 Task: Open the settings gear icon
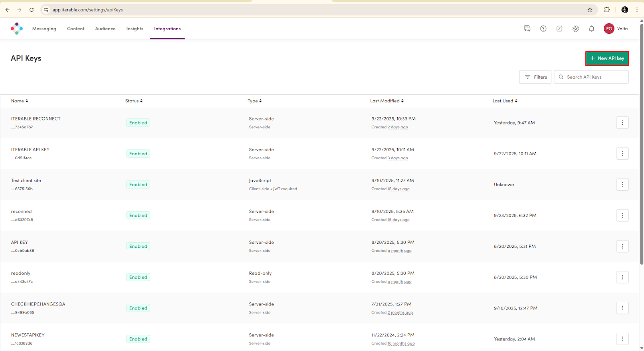576,29
